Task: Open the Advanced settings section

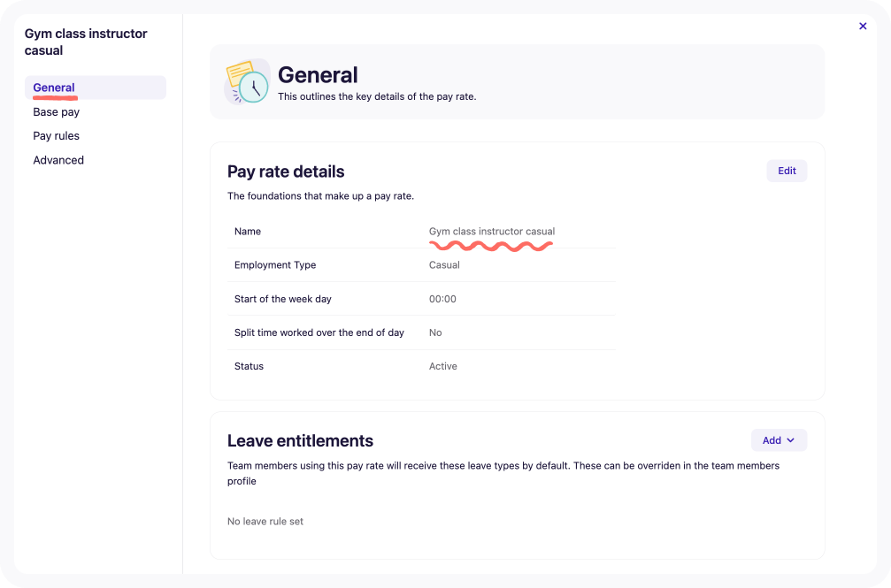Action: point(58,160)
